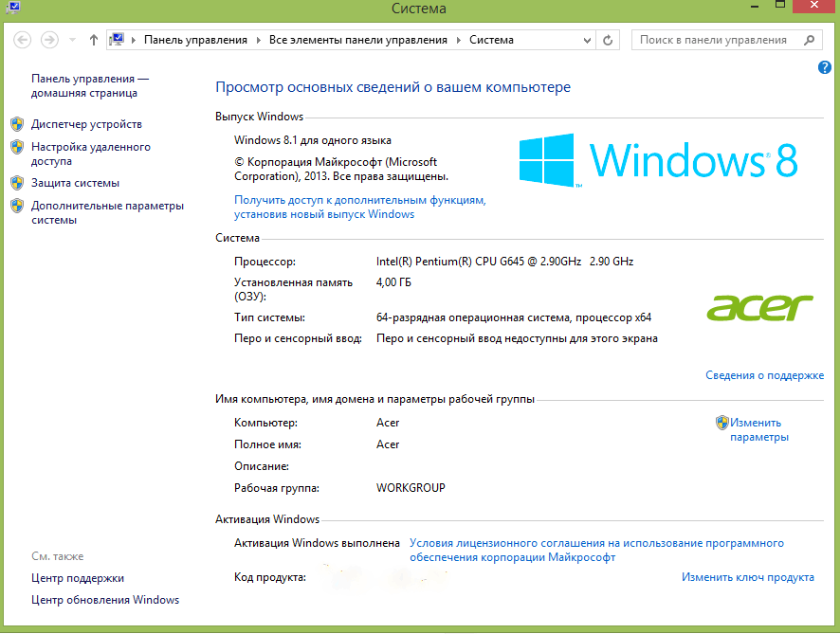Screen dimensions: 840x634
Task: Click the 4,00 ГБ memory value
Action: [x=393, y=282]
